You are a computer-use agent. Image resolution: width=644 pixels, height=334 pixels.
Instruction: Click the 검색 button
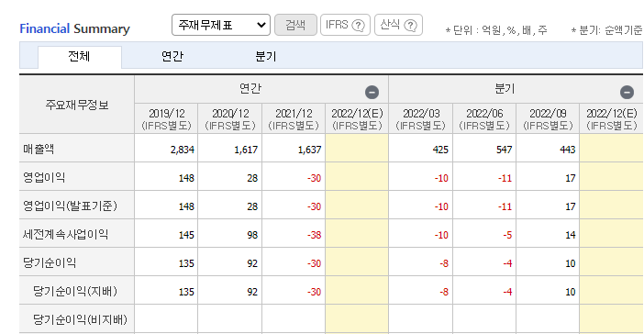tap(295, 25)
